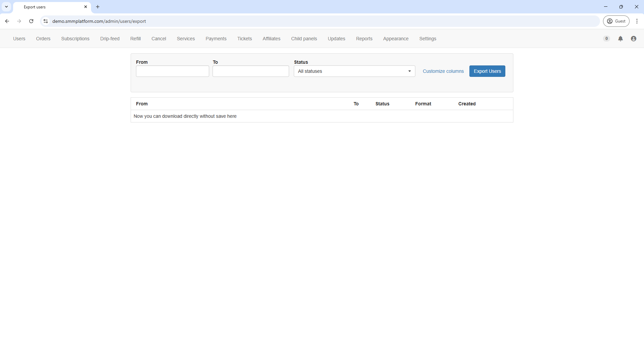
Task: Focus the From date field
Action: [x=172, y=71]
